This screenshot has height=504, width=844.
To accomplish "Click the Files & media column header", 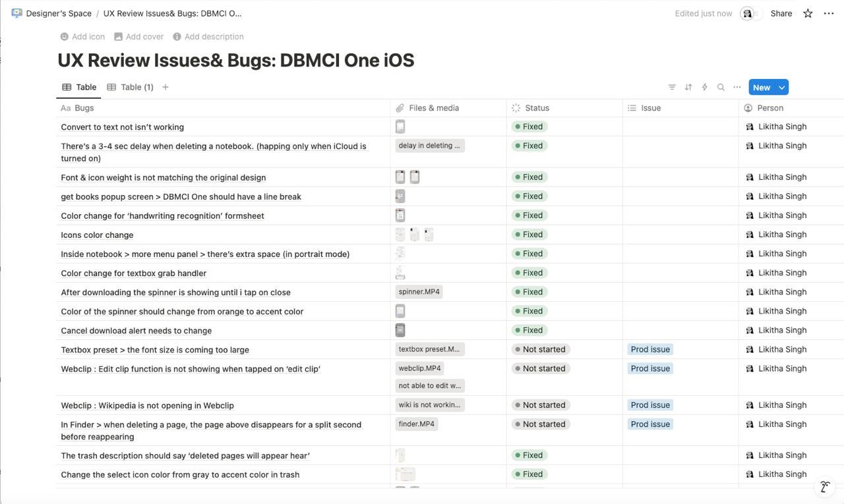I will [448, 108].
